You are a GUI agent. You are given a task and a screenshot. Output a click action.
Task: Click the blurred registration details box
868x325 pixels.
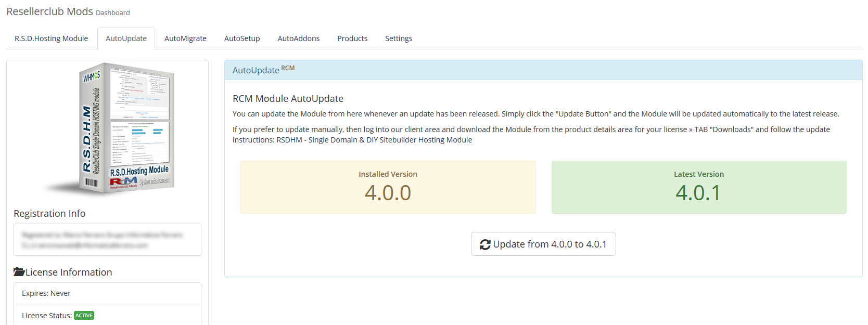[x=107, y=240]
